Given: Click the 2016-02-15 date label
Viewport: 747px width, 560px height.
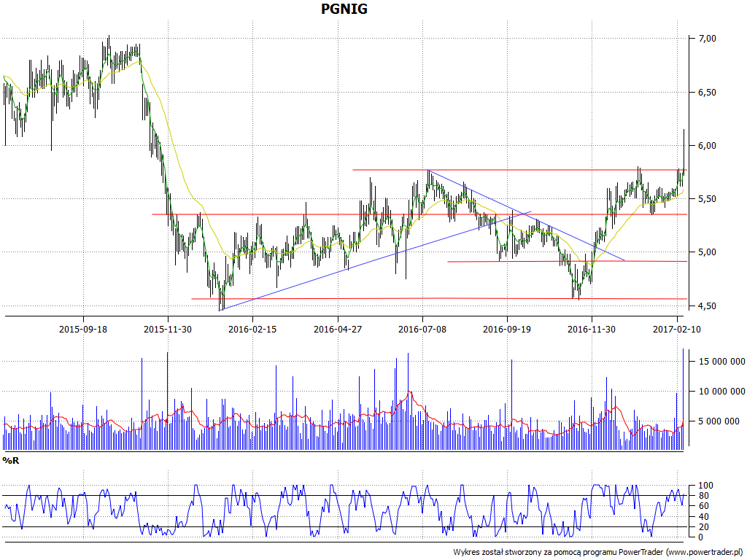Looking at the screenshot, I should pyautogui.click(x=252, y=329).
